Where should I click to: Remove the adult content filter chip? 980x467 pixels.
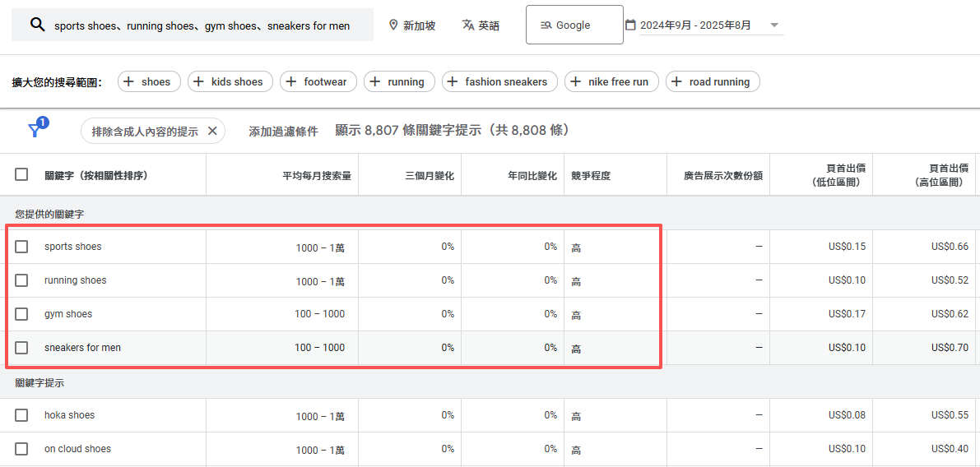[212, 131]
